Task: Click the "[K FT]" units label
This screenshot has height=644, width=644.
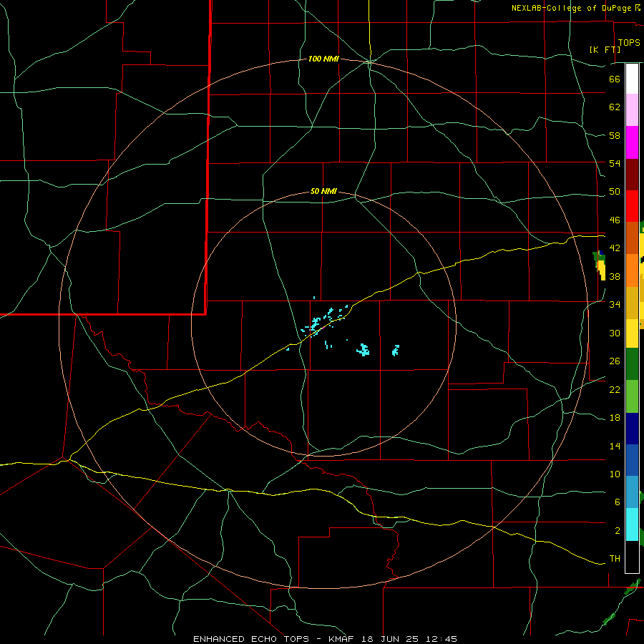Action: point(605,50)
